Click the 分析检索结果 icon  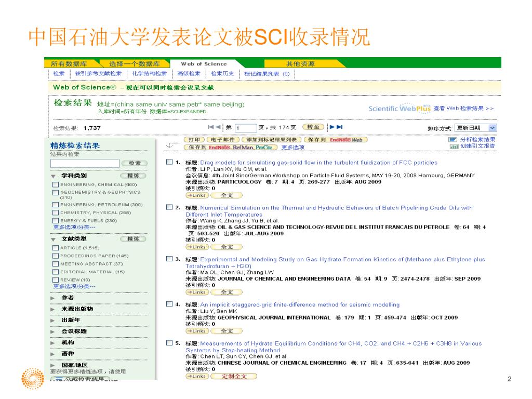click(453, 139)
